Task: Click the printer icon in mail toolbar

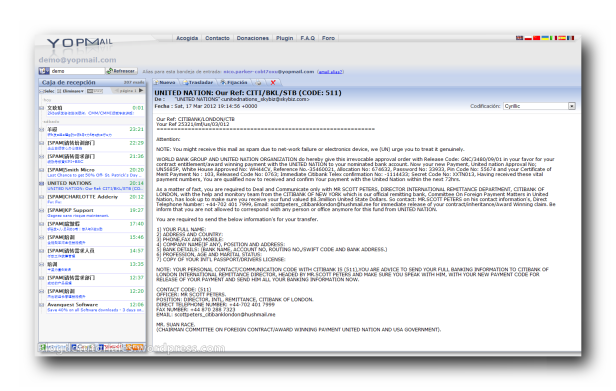Action: [258, 83]
